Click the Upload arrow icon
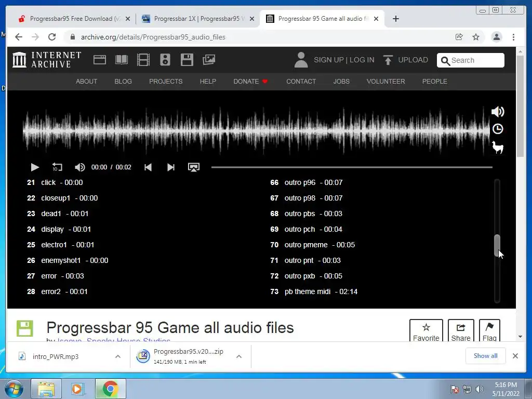This screenshot has height=399, width=532. (388, 60)
